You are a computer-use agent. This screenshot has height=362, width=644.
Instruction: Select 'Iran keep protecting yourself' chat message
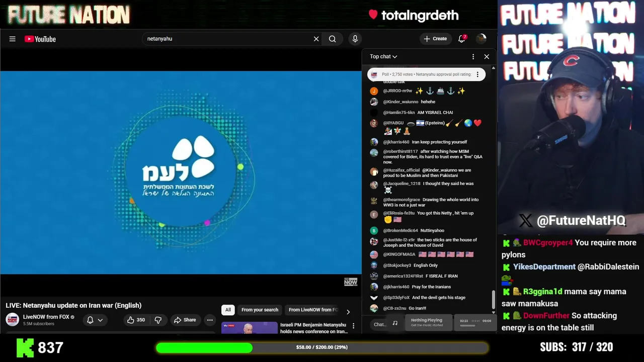[439, 142]
